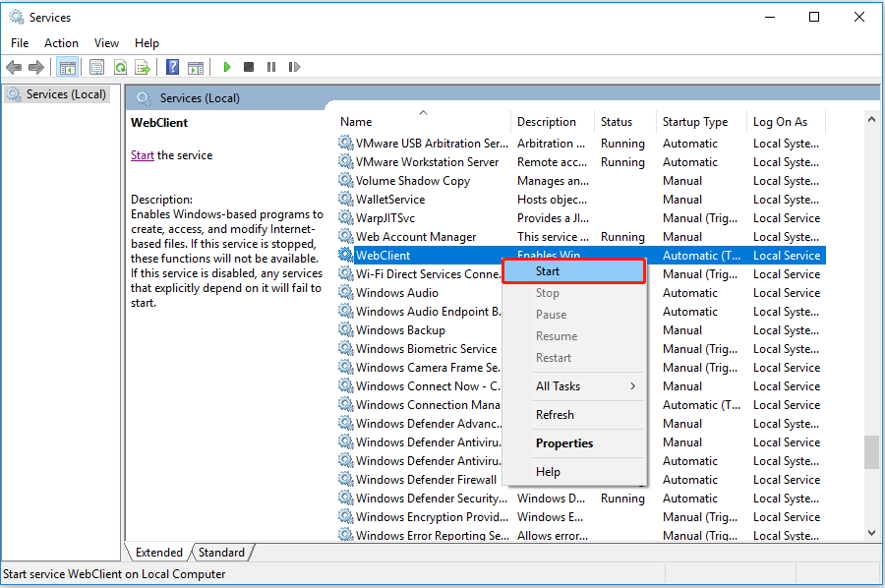Choose Refresh in the context menu
Image resolution: width=885 pixels, height=588 pixels.
[x=573, y=415]
